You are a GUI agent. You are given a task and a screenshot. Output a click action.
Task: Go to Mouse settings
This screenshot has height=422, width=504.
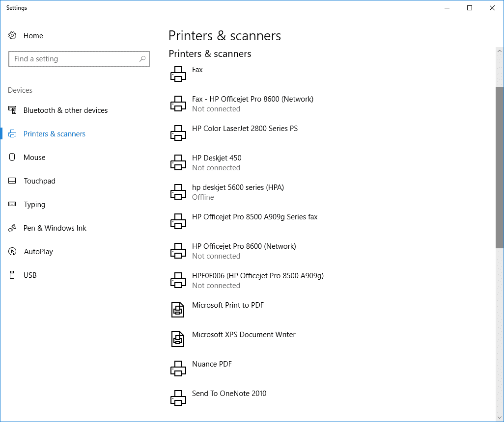click(x=34, y=158)
